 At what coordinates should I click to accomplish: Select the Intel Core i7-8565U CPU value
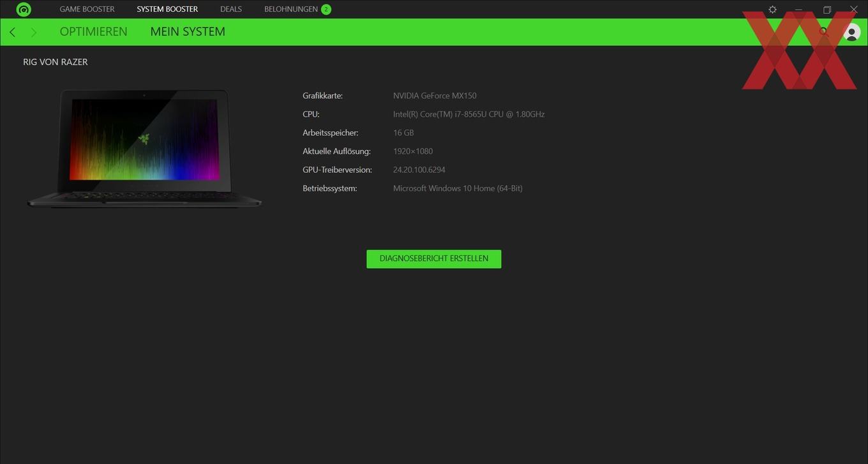point(469,114)
